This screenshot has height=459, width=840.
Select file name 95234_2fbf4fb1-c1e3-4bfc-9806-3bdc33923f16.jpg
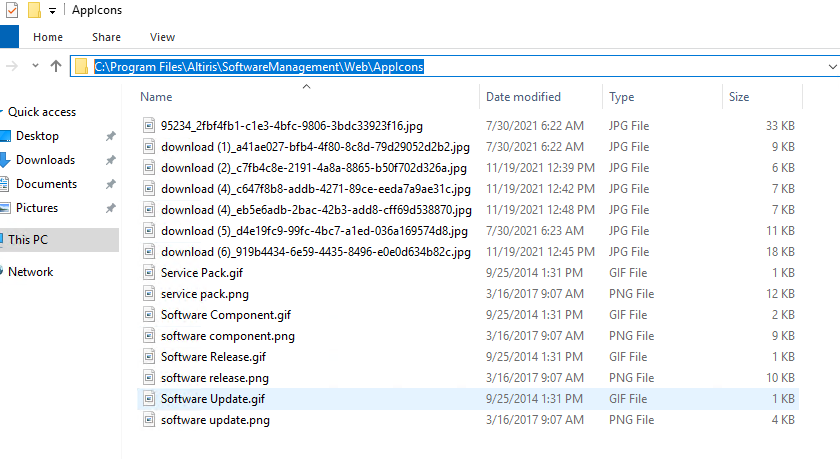(291, 126)
